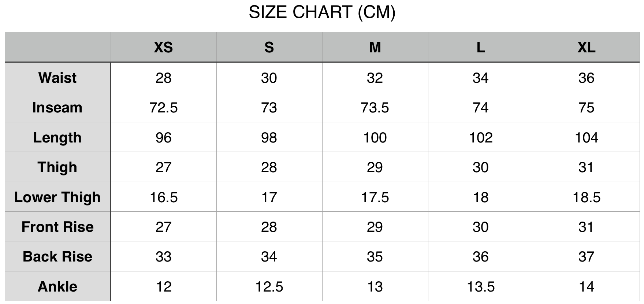644x304 pixels.
Task: Select the Inseam row label
Action: click(57, 107)
